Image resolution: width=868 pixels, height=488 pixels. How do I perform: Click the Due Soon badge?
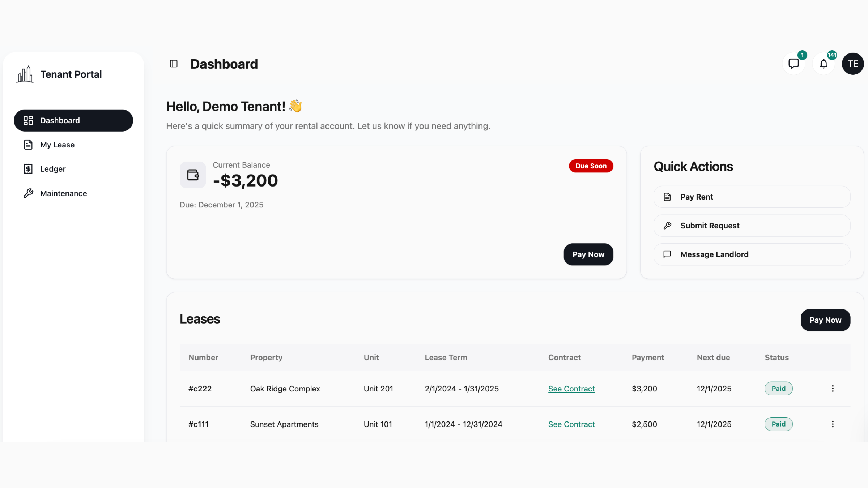(591, 166)
